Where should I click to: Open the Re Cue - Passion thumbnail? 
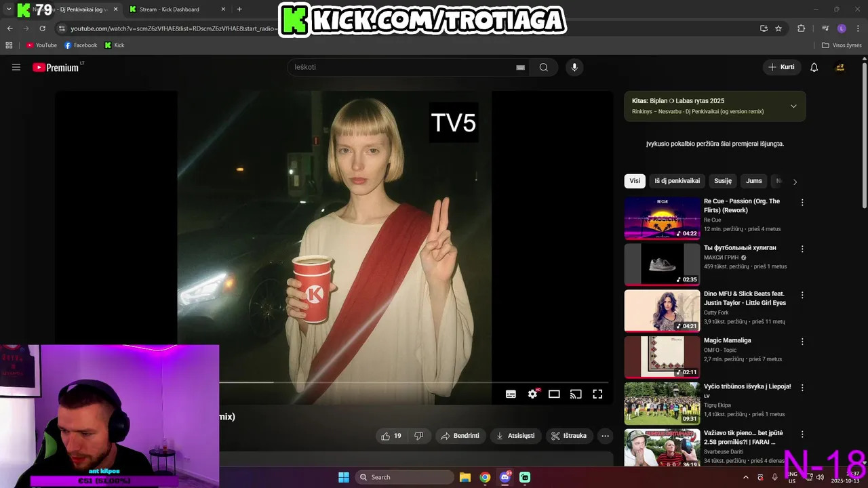tap(662, 218)
